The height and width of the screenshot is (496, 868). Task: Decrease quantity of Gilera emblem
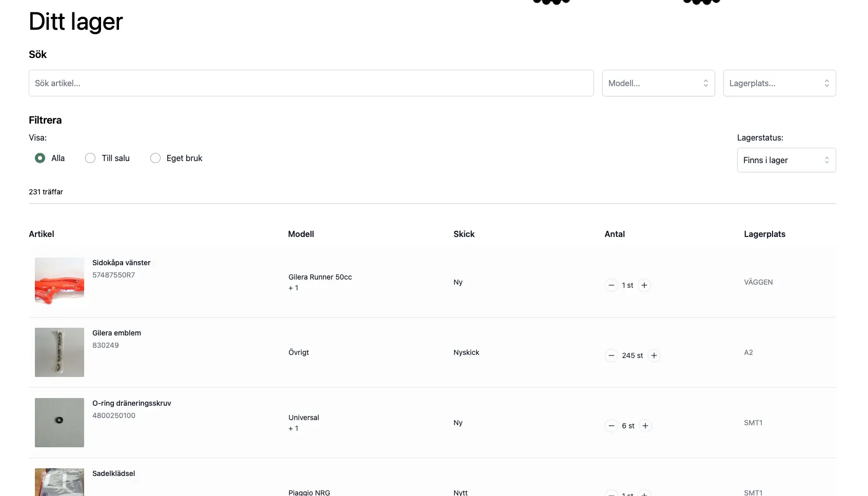click(x=611, y=355)
